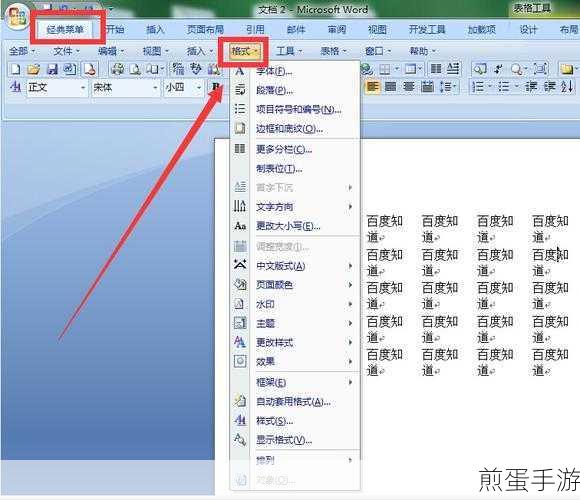580x500 pixels.
Task: Click the New blank document icon
Action: coord(16,69)
